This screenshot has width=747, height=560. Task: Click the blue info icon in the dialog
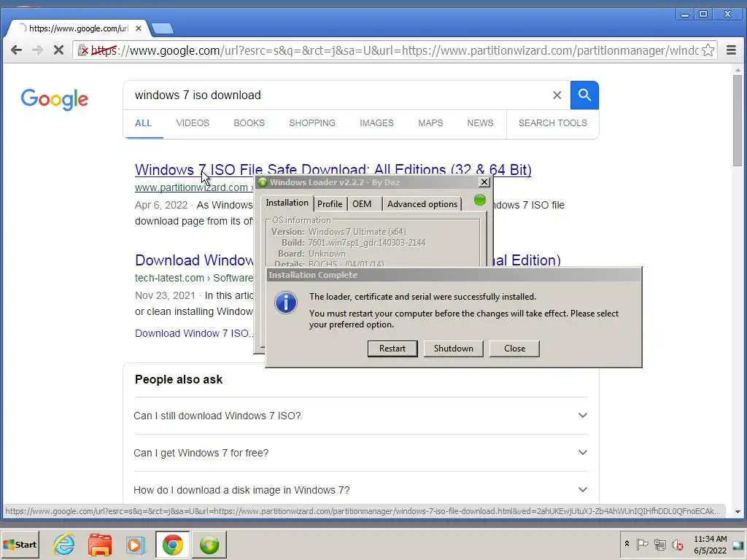pyautogui.click(x=286, y=303)
